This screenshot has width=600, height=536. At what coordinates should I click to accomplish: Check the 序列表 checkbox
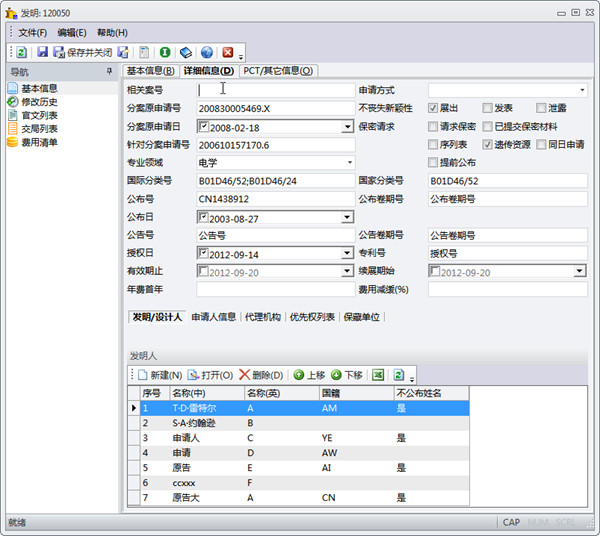(x=433, y=144)
